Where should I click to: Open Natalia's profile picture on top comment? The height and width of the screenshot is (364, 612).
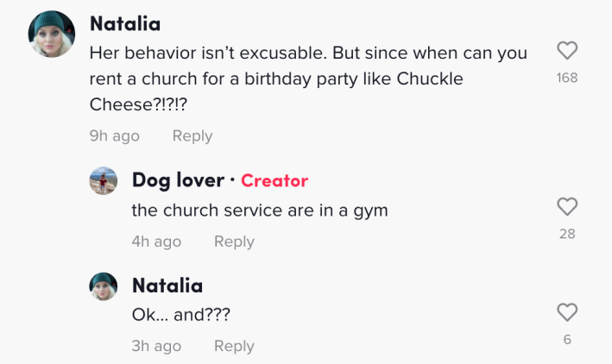point(52,35)
